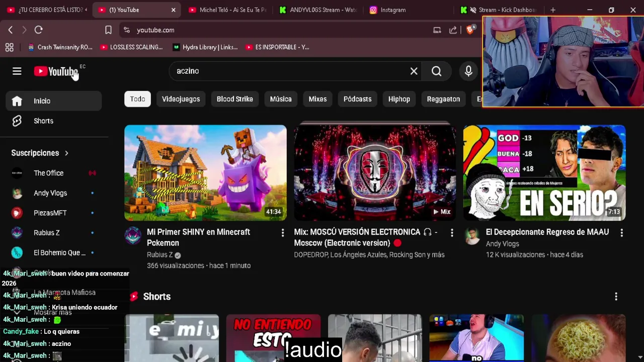Open PiezasMFT subscription
Image resolution: width=644 pixels, height=362 pixels.
[54, 213]
